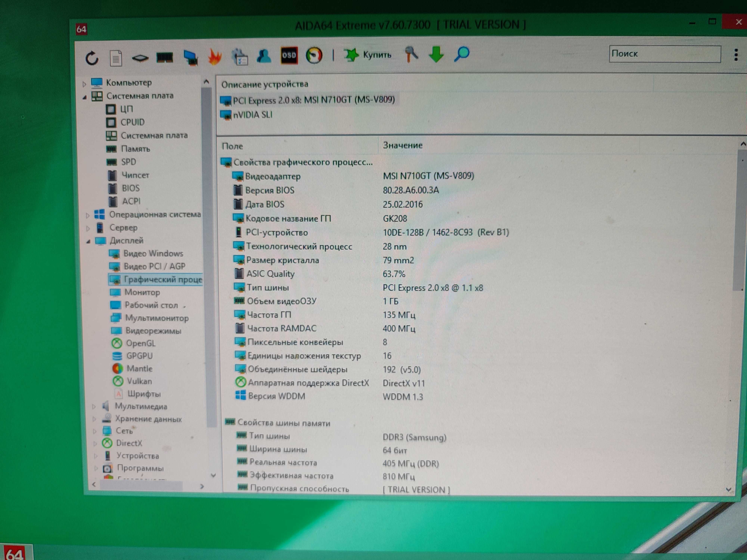Image resolution: width=747 pixels, height=560 pixels.
Task: Open the Рабочий стол tree item
Action: click(144, 305)
